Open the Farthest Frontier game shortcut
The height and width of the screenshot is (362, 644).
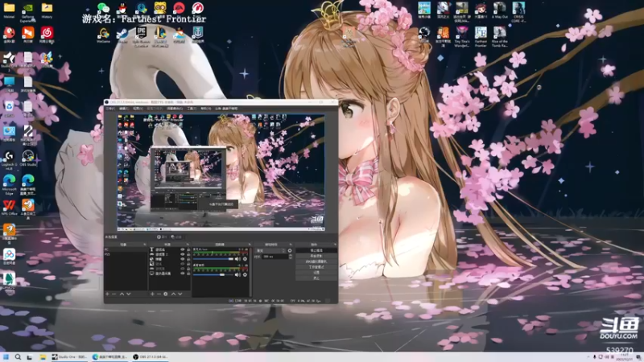tap(481, 36)
